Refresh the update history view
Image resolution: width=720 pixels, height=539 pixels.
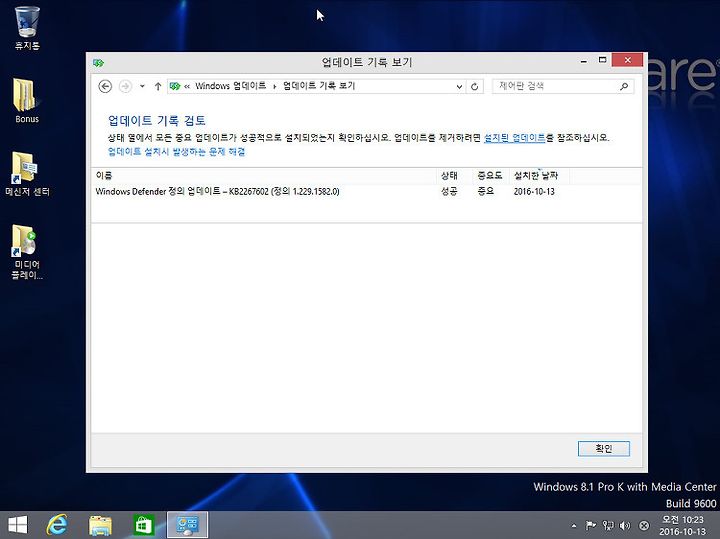[x=474, y=86]
